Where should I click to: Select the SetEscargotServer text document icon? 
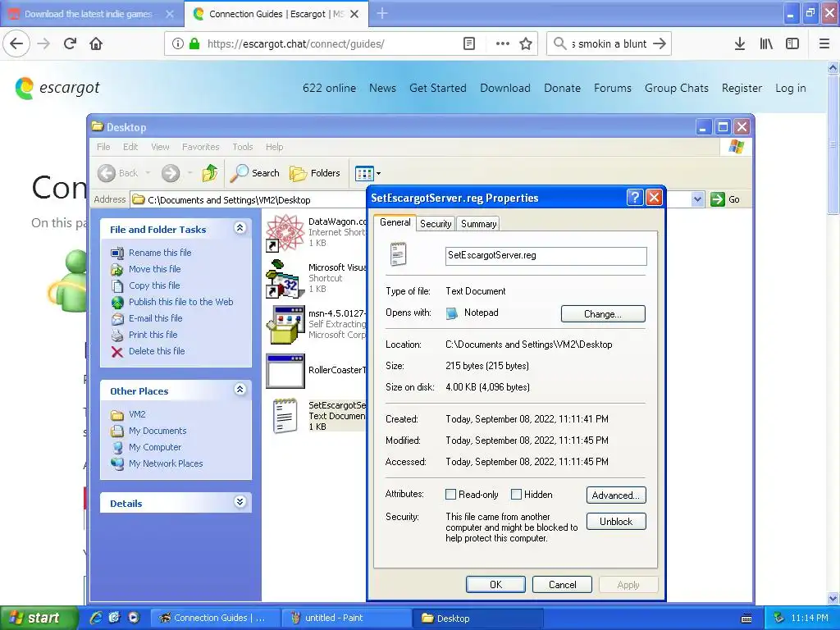285,416
